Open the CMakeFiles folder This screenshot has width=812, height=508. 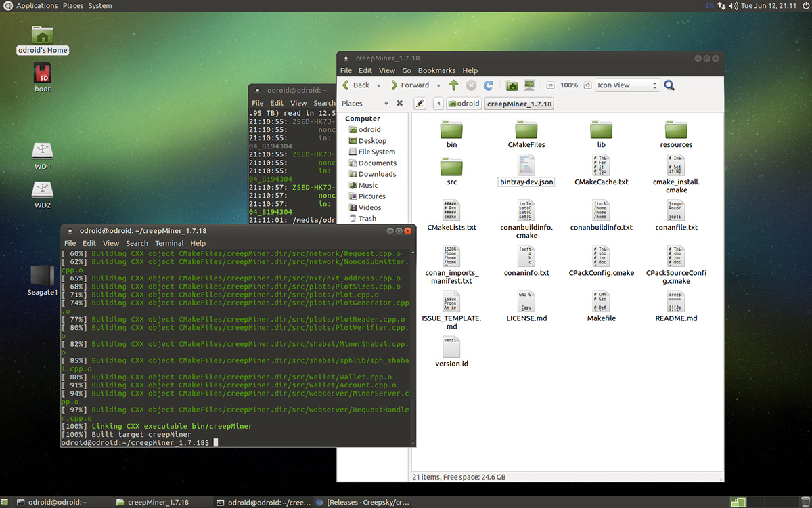click(526, 133)
